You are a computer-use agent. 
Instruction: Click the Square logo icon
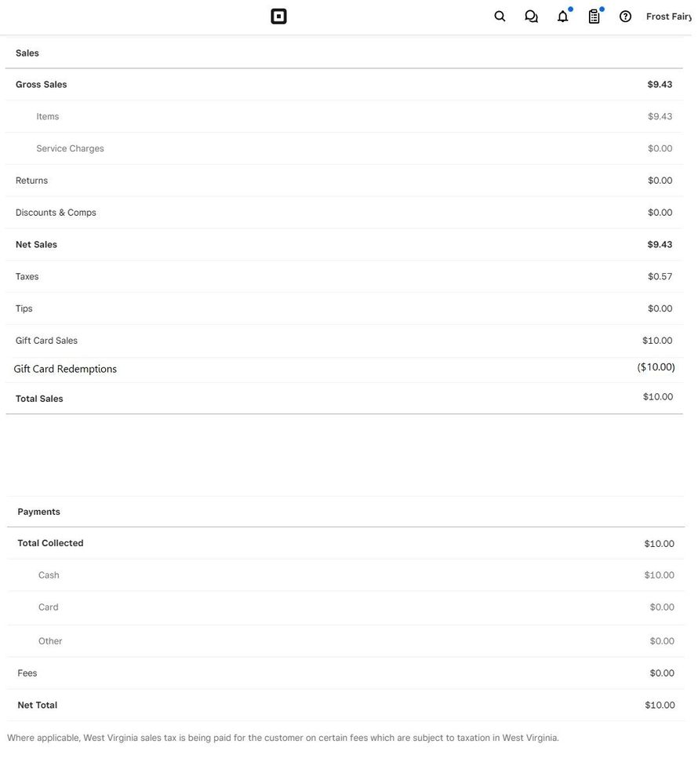tap(278, 16)
